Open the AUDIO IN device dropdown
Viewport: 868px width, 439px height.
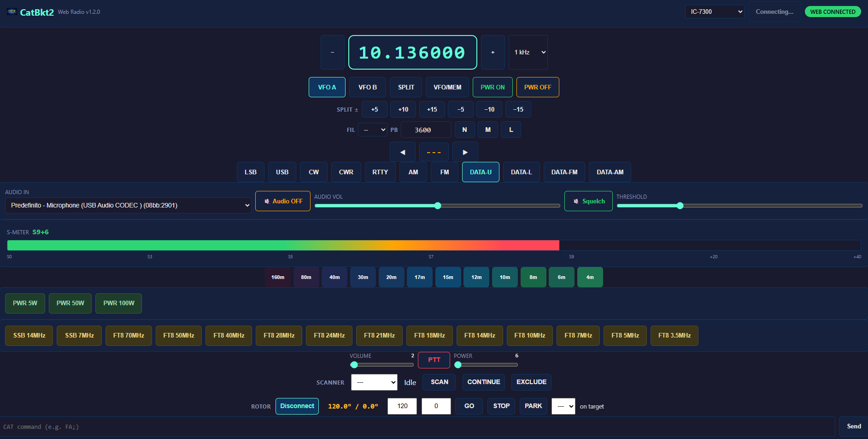tap(128, 205)
